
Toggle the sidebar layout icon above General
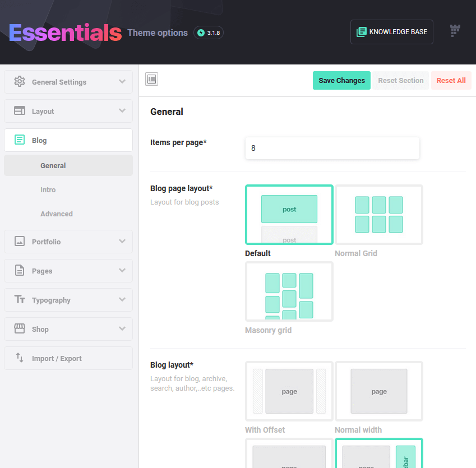151,79
